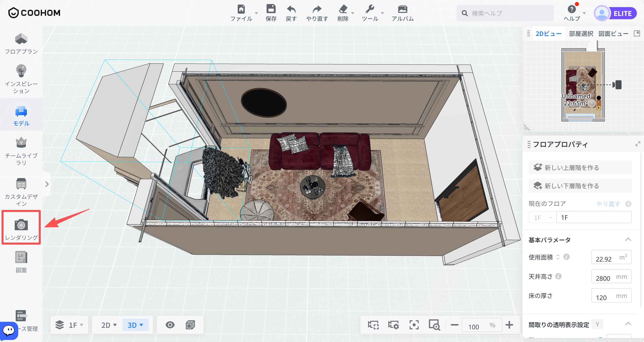Viewport: 644px width, 342px height.
Task: Open チームライブラリ in the sidebar
Action: coord(21,151)
